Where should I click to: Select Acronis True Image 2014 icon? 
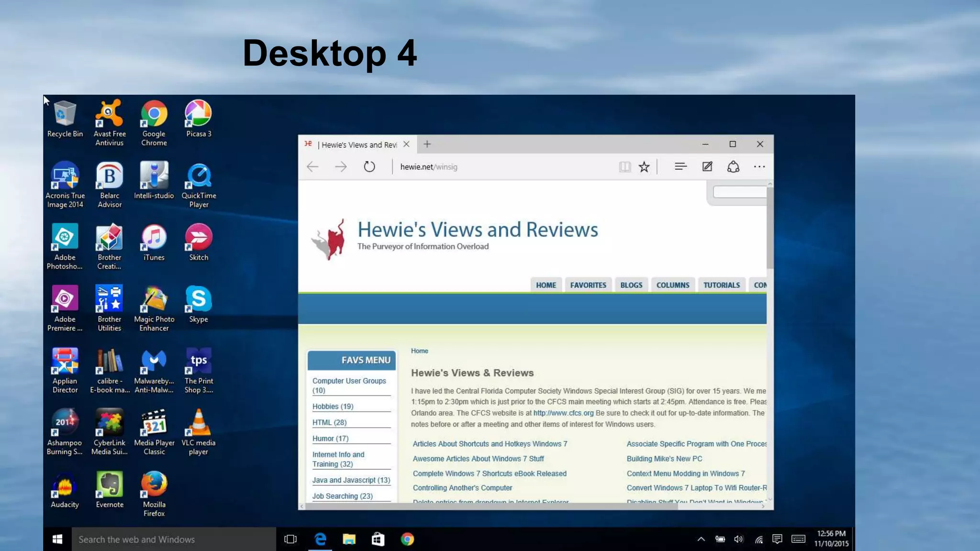click(x=65, y=185)
